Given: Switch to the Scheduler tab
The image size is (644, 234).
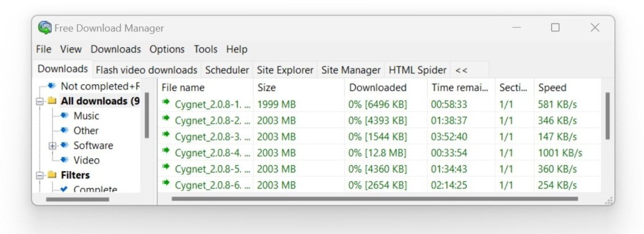Looking at the screenshot, I should click(227, 70).
